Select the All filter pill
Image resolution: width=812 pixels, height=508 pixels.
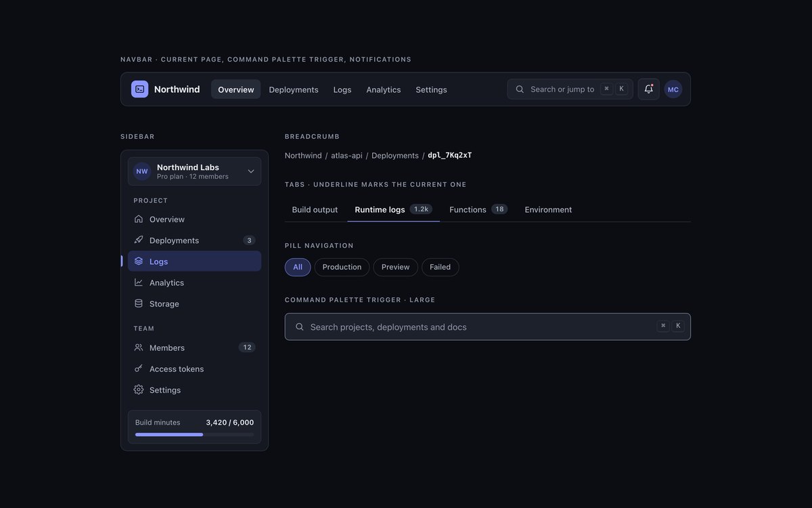[298, 267]
